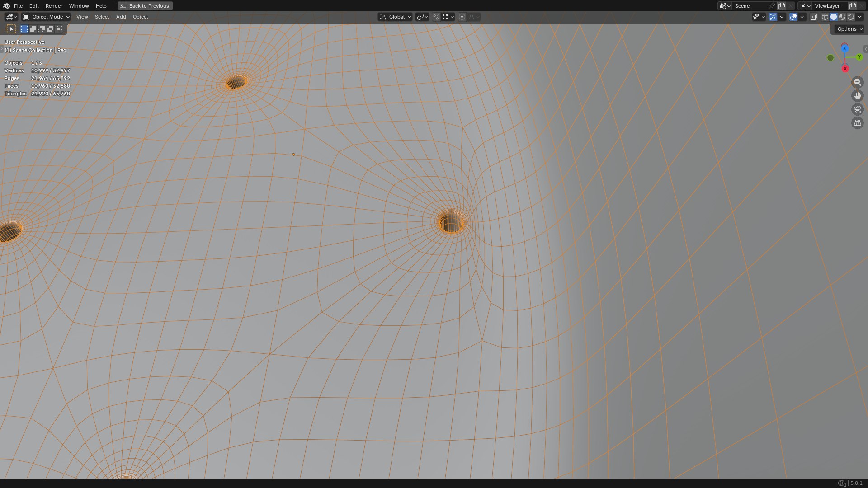The image size is (868, 488).
Task: Open the Help menu
Action: [x=101, y=6]
